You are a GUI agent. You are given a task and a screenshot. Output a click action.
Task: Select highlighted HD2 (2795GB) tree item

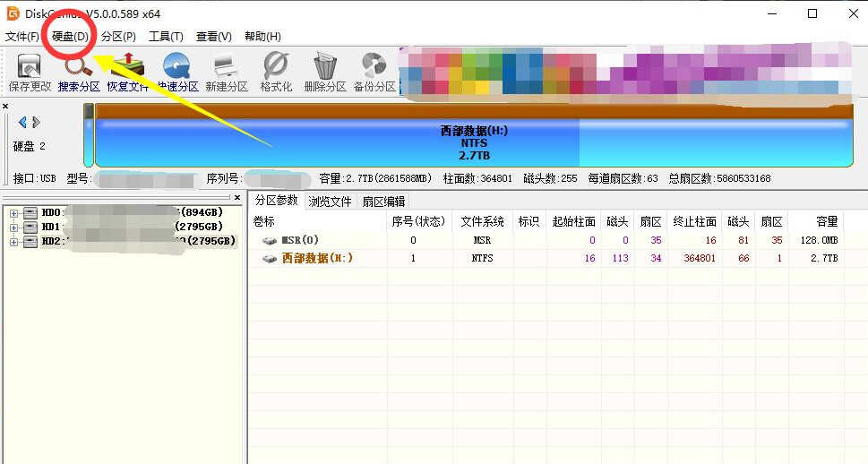pyautogui.click(x=138, y=242)
